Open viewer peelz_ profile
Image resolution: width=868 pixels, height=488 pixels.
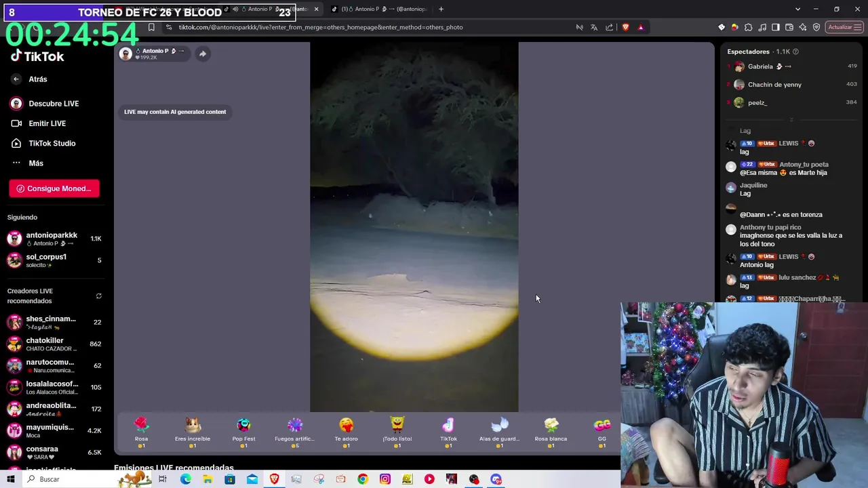(791, 102)
